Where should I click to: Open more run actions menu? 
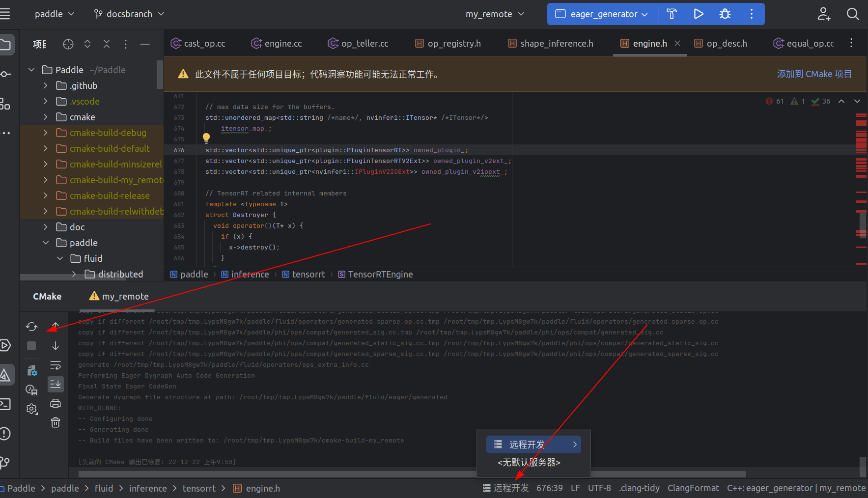751,14
